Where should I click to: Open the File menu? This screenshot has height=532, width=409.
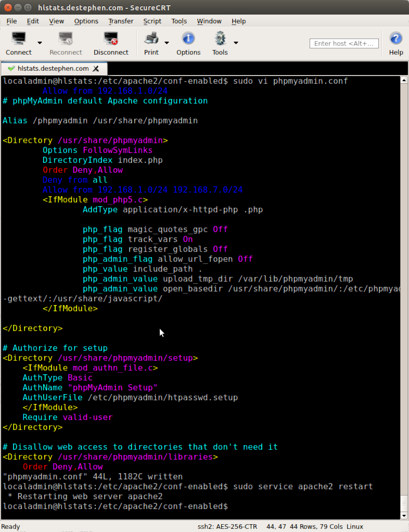coord(11,21)
